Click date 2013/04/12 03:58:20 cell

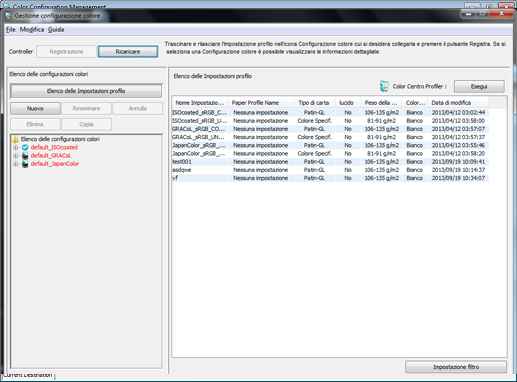click(x=458, y=154)
